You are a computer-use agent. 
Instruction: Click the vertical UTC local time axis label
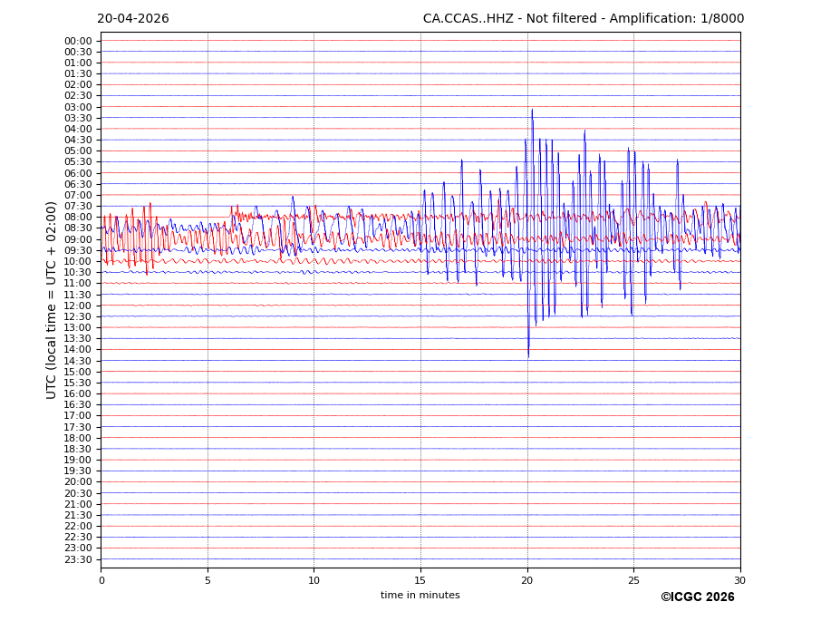tap(52, 300)
